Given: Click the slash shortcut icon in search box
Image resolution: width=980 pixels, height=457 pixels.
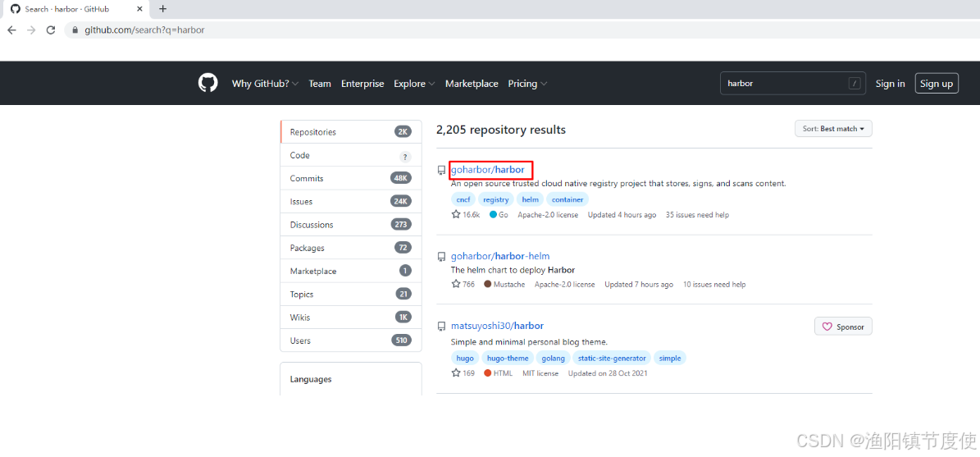Looking at the screenshot, I should pyautogui.click(x=855, y=83).
